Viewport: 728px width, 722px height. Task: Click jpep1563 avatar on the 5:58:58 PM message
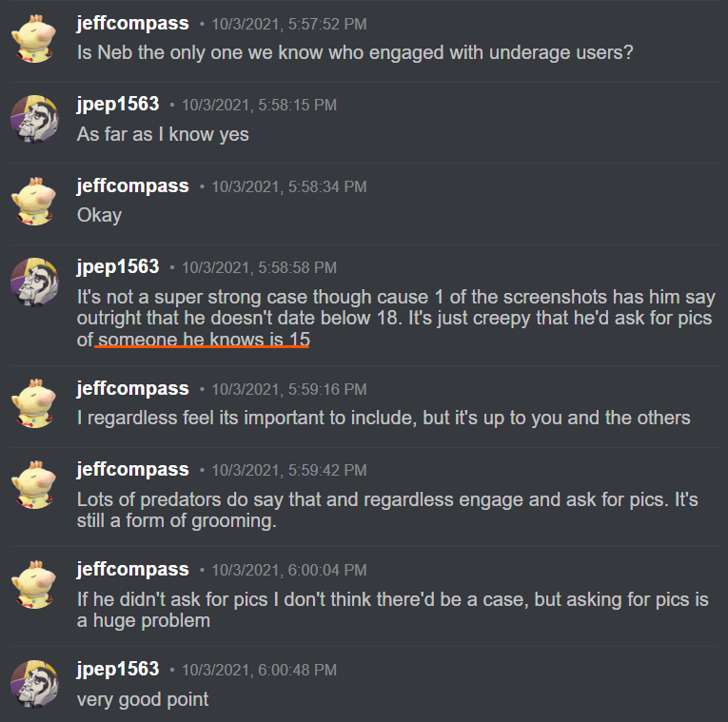[x=34, y=283]
